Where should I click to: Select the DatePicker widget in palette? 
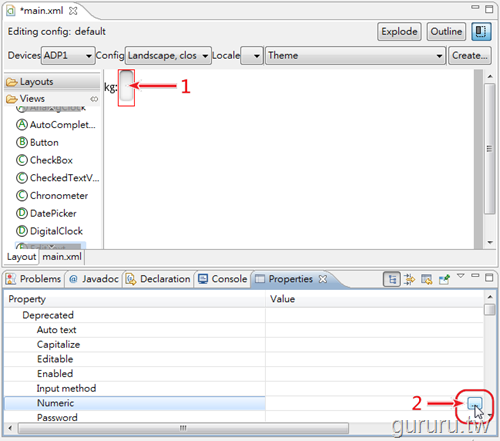click(x=46, y=213)
